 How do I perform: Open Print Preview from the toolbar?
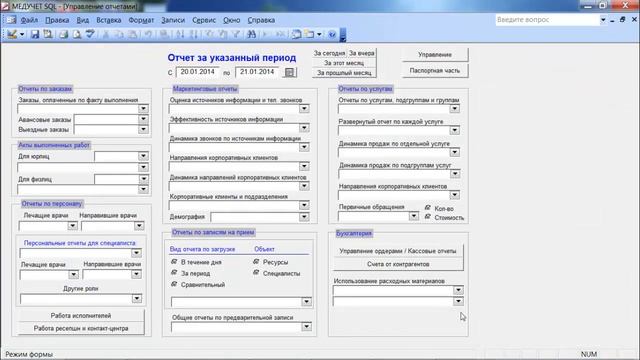(77, 35)
